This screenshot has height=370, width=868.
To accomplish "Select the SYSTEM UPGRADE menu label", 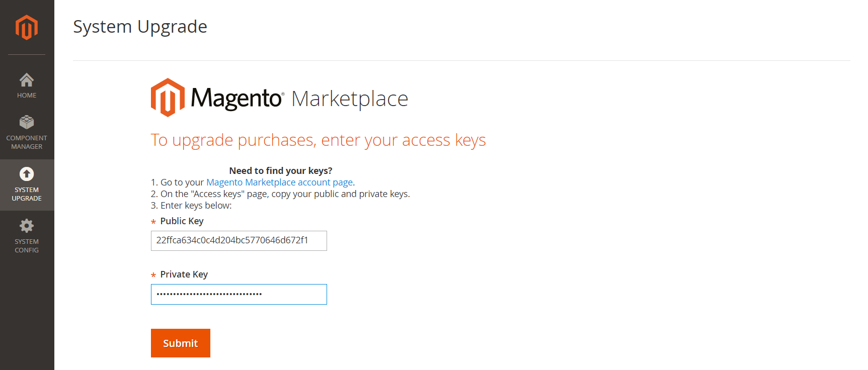I will [27, 194].
